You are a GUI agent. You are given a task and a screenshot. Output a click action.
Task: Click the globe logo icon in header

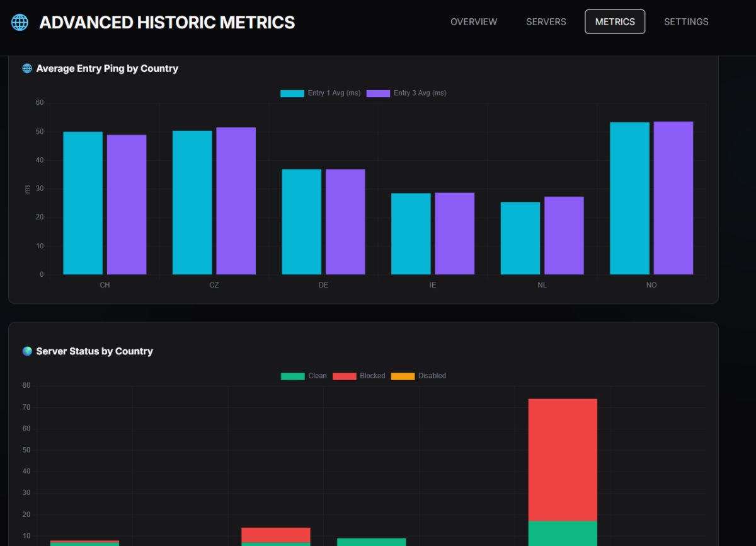[20, 23]
